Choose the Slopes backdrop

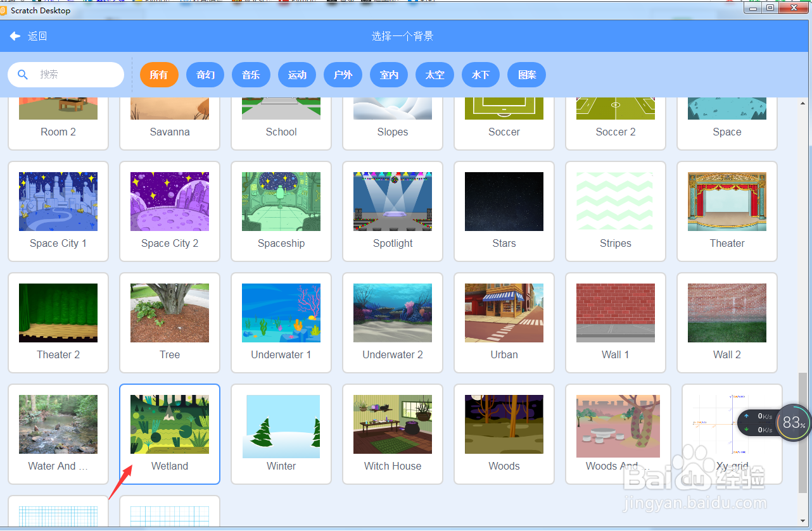tap(393, 123)
